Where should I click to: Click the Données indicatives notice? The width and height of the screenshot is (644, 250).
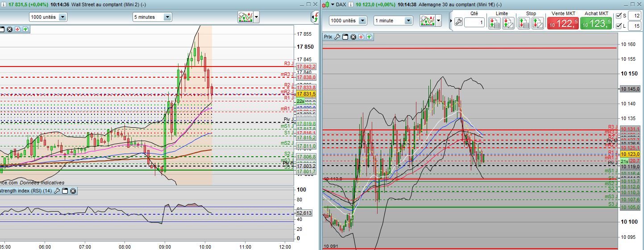tap(42, 183)
